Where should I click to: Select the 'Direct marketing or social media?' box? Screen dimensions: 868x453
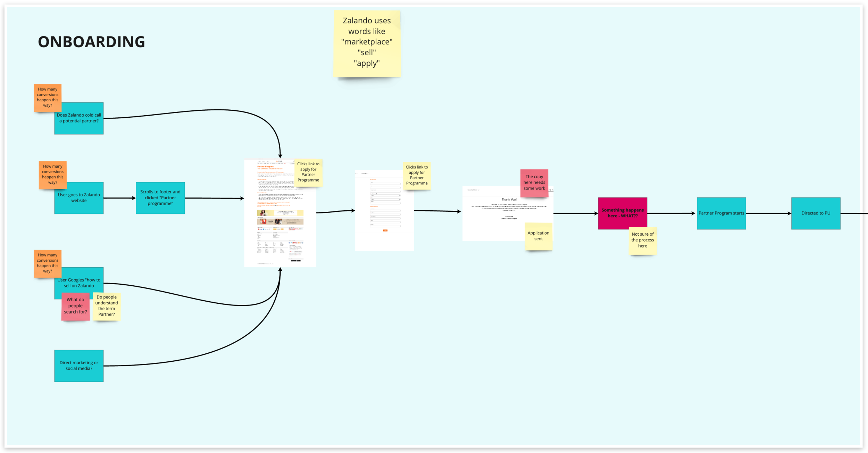pos(79,366)
